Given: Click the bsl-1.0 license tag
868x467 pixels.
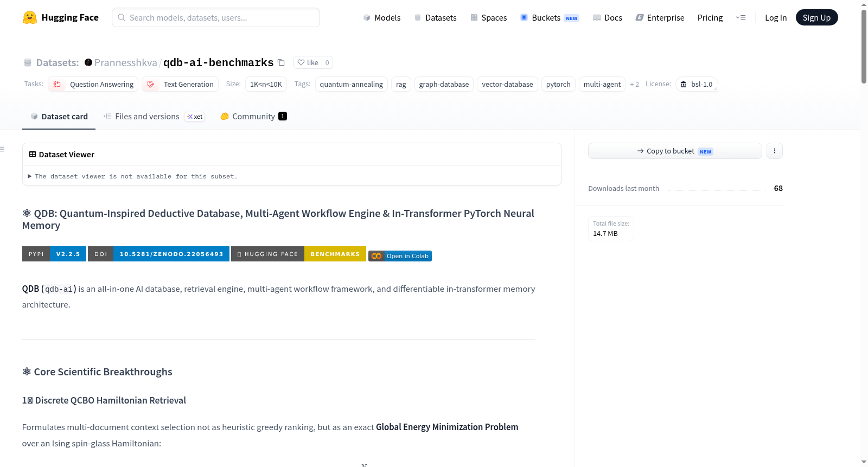Looking at the screenshot, I should pyautogui.click(x=697, y=84).
